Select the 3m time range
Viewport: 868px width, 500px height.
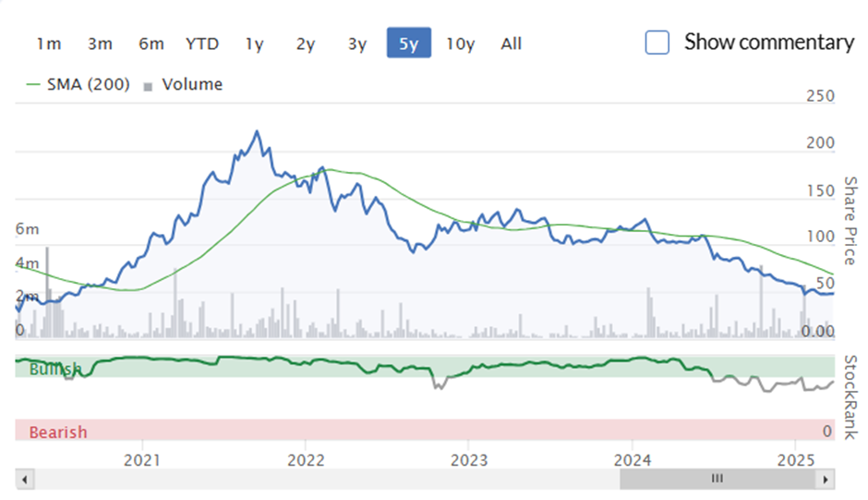[x=100, y=43]
